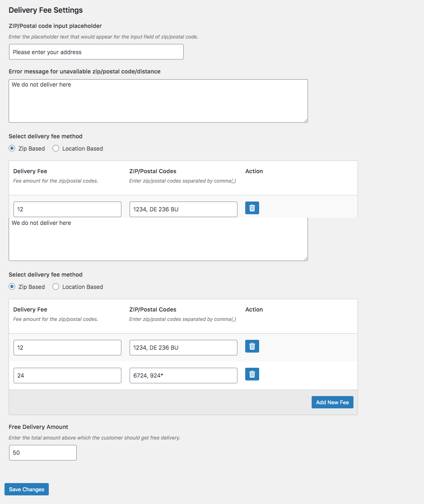Choose Location Based in the second method group
Screen dimensions: 424x504
(56, 287)
